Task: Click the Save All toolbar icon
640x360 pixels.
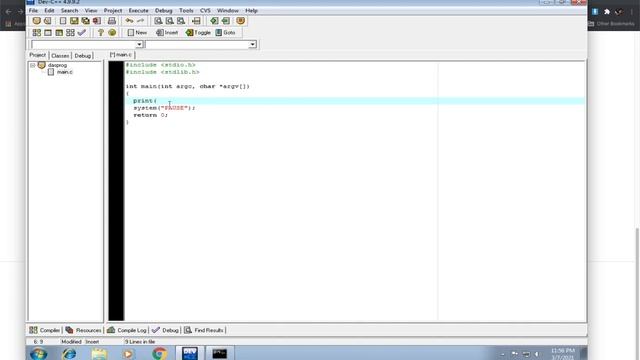Action: 85,21
